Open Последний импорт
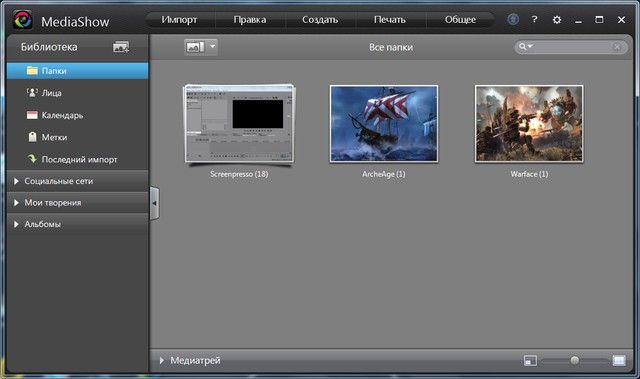Image resolution: width=640 pixels, height=379 pixels. 78,159
